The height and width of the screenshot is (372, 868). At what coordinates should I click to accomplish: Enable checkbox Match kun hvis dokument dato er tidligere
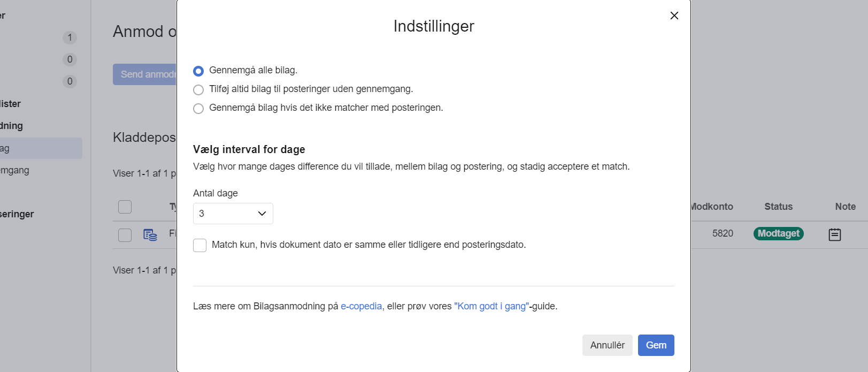(199, 245)
